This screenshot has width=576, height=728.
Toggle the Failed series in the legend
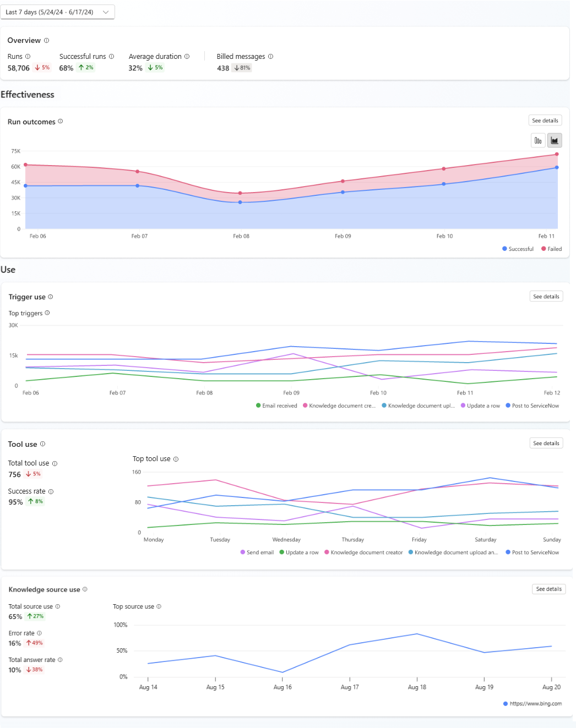pos(551,249)
